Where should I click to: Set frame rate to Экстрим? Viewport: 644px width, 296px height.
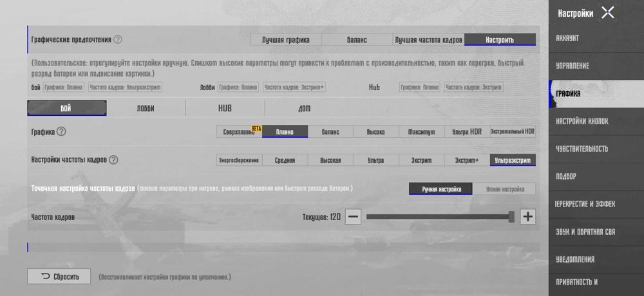pyautogui.click(x=421, y=160)
